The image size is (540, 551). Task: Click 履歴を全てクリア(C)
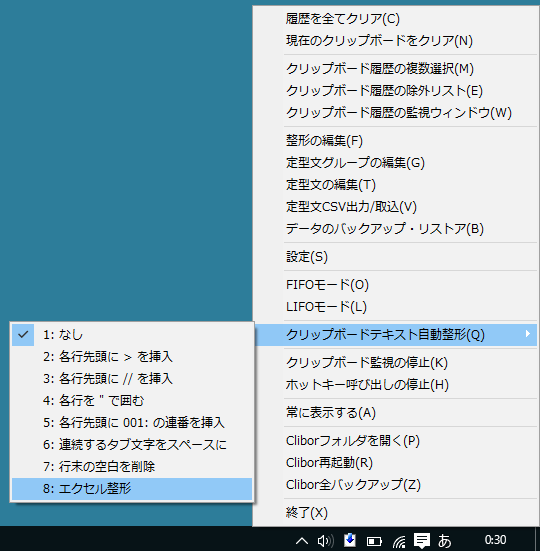pos(395,19)
